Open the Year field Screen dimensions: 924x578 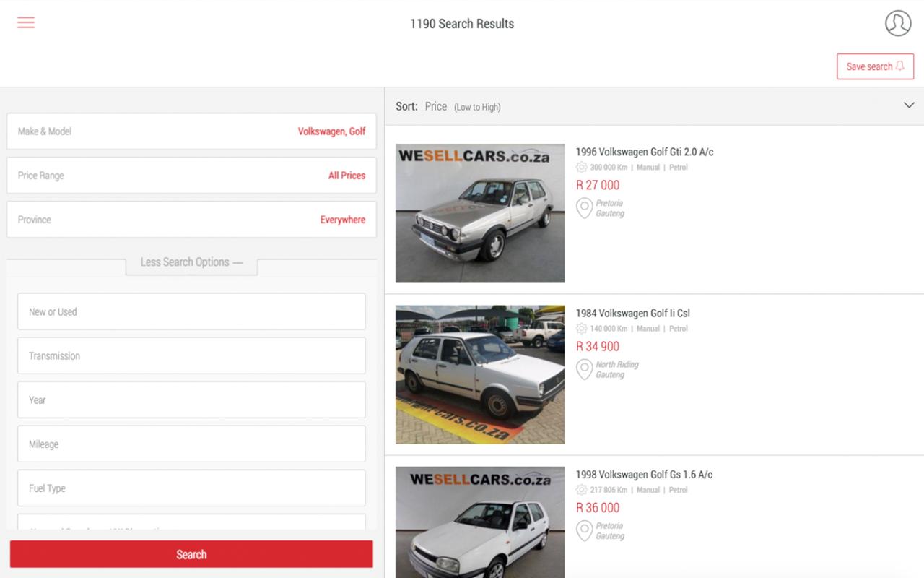191,400
